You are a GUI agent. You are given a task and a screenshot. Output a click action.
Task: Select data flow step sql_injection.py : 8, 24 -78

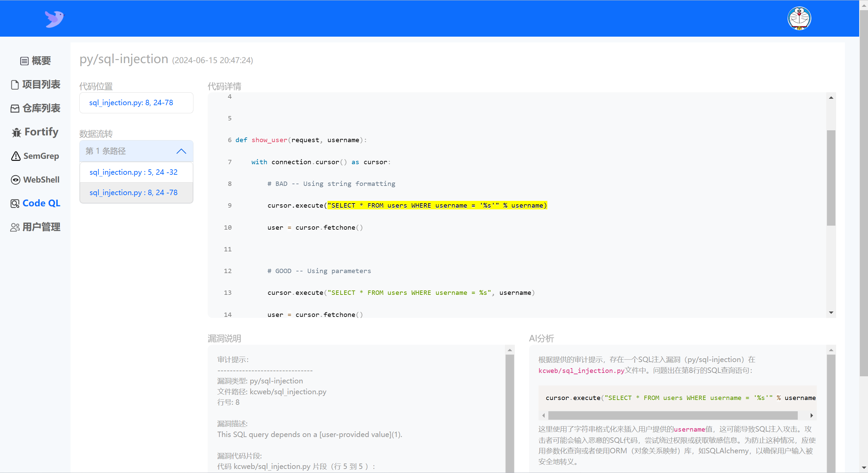pyautogui.click(x=133, y=193)
